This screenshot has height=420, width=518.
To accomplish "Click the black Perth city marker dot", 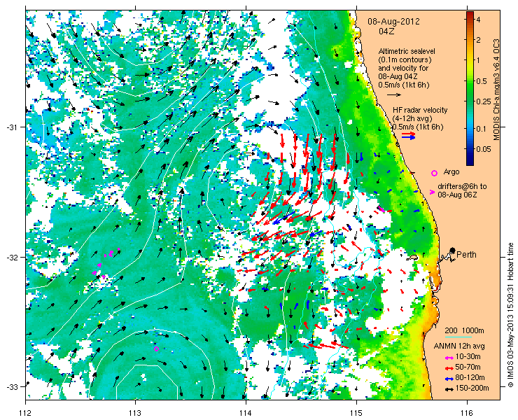I will pos(453,251).
